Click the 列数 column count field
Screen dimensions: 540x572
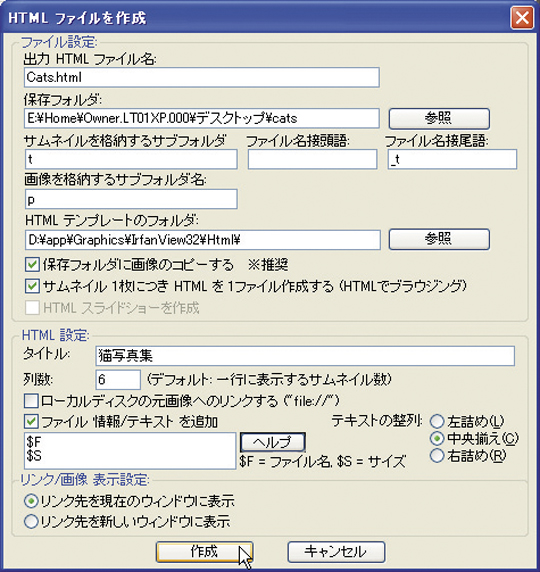(118, 380)
